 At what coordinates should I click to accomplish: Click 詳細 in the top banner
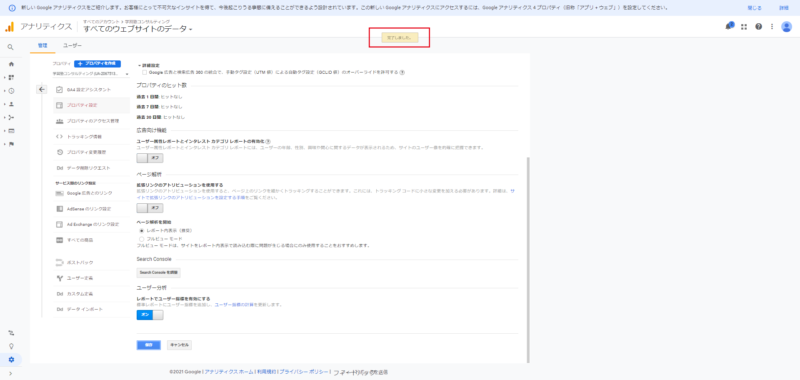point(784,8)
